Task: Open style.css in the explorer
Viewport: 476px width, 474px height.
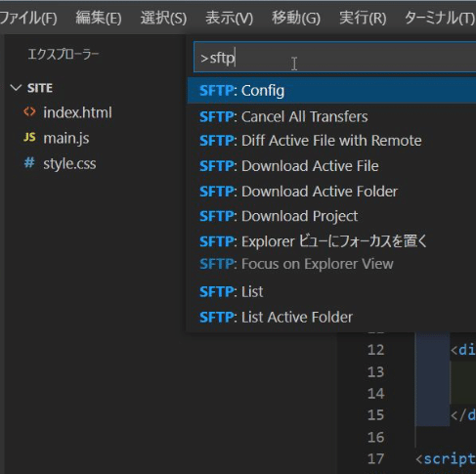Action: tap(69, 163)
